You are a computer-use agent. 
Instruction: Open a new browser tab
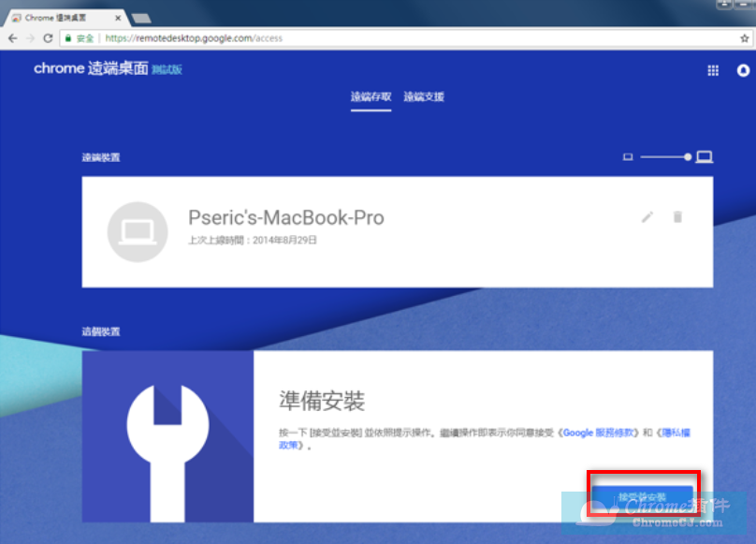click(141, 19)
